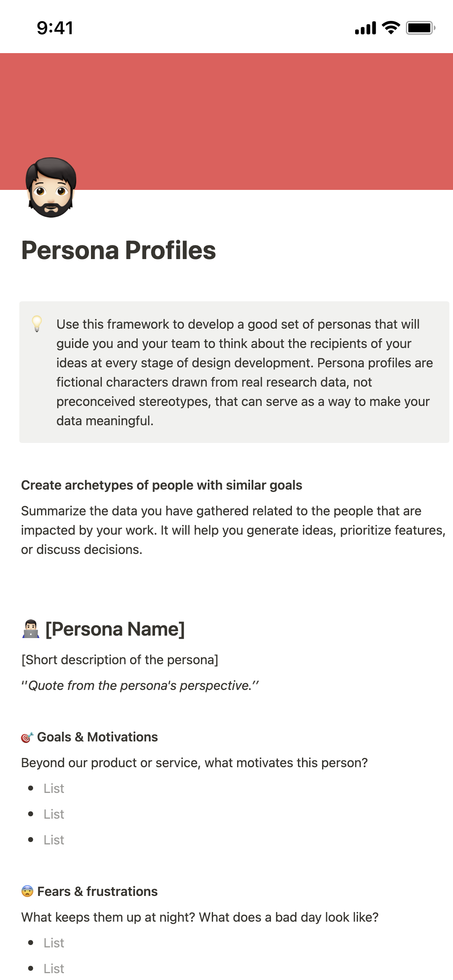This screenshot has width=453, height=980.
Task: Tap the "[Short description of the persona]" line
Action: (x=120, y=660)
